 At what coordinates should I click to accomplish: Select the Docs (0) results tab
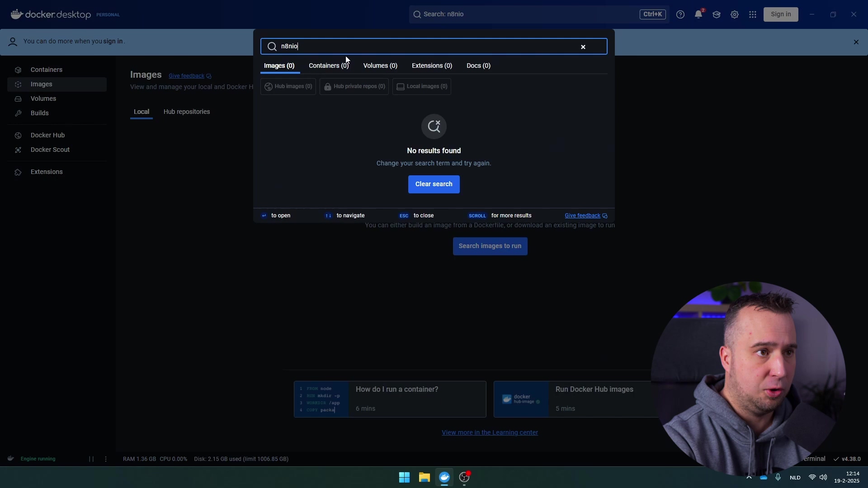478,66
